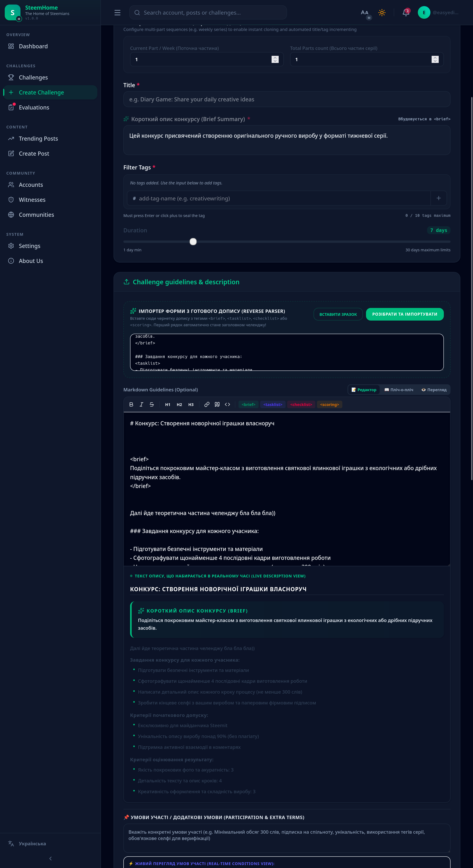Click inside the Markdown guidelines editor
The image size is (473, 868).
287,489
